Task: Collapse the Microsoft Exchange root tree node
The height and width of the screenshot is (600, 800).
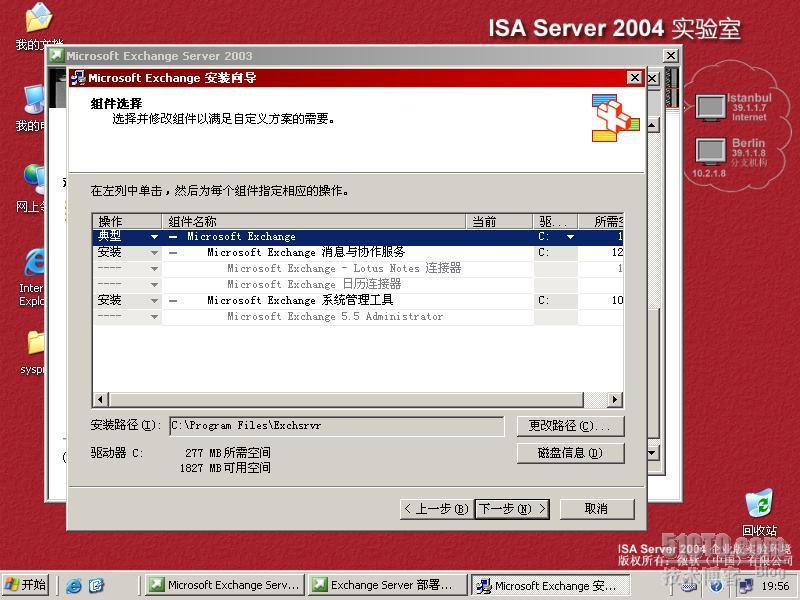Action: (x=173, y=237)
